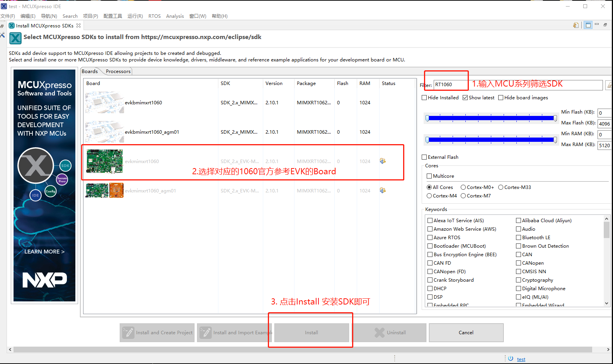Select the Cortex-M0+ radio button
Image resolution: width=613 pixels, height=364 pixels.
(463, 187)
